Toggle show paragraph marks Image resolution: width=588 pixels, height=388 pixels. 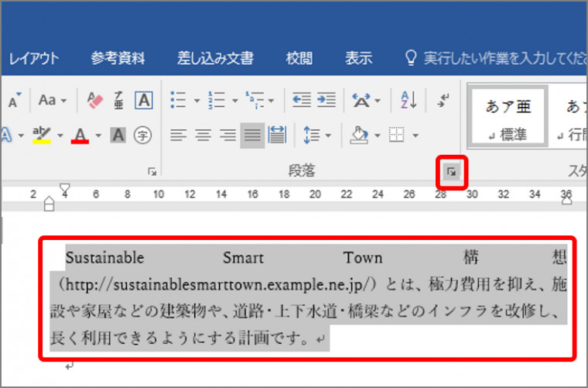point(443,100)
